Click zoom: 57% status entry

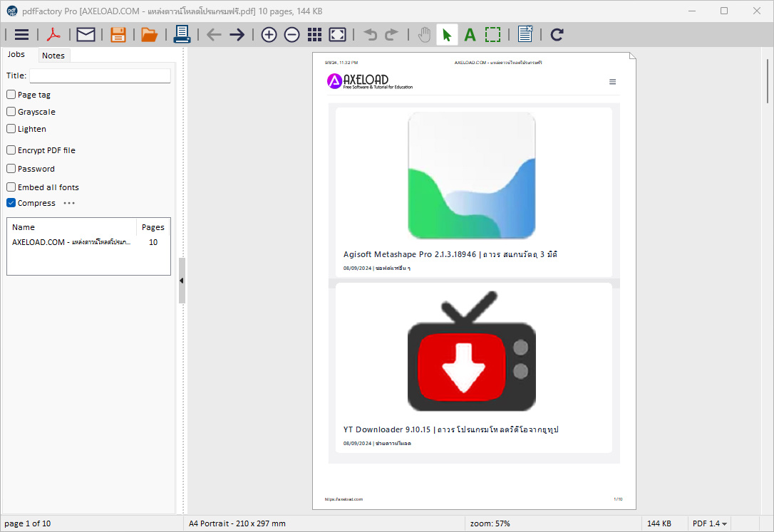pos(490,523)
